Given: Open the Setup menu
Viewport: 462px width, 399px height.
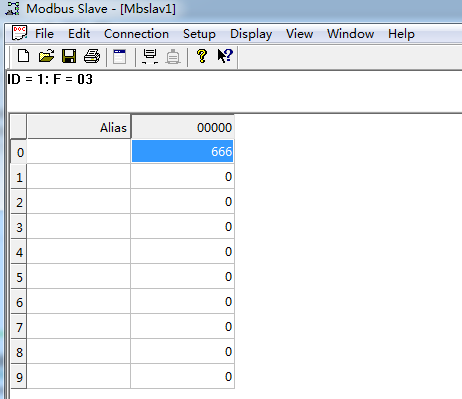Looking at the screenshot, I should tap(199, 34).
